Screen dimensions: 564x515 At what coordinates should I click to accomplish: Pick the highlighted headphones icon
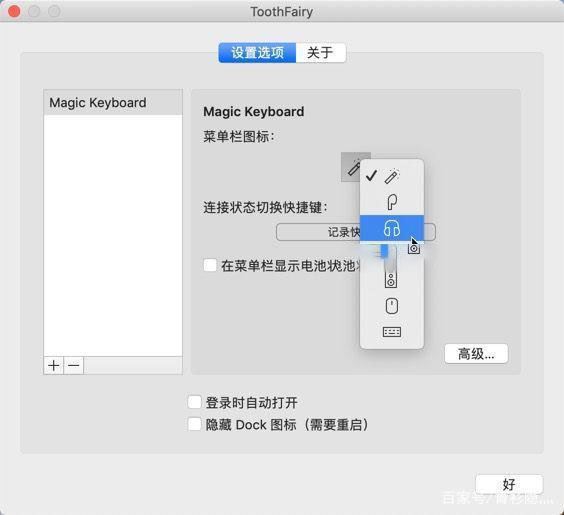pos(392,228)
